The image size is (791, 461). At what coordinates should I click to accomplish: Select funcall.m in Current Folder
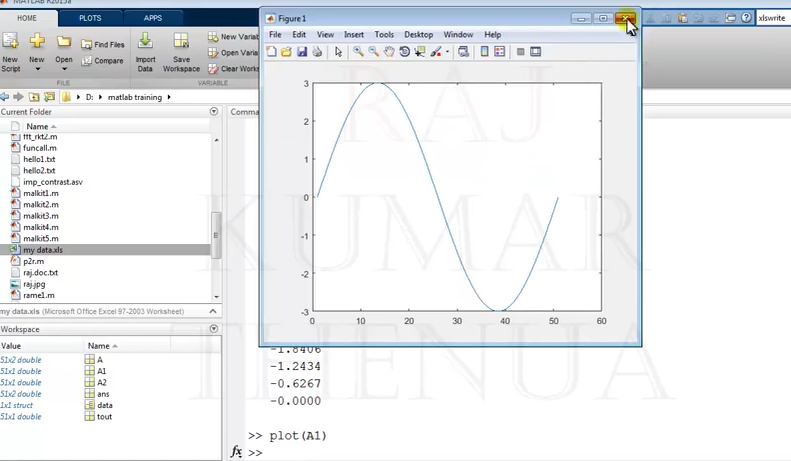[40, 148]
